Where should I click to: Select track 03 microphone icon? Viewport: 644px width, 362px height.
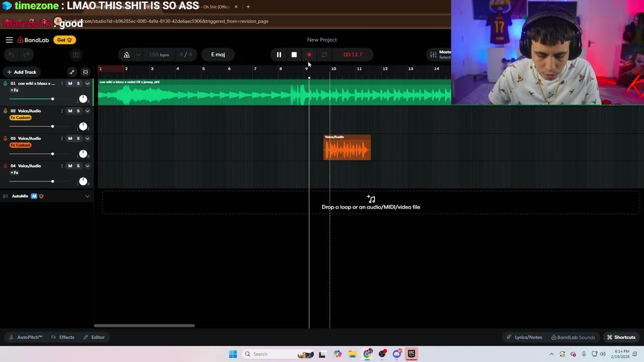coord(5,138)
